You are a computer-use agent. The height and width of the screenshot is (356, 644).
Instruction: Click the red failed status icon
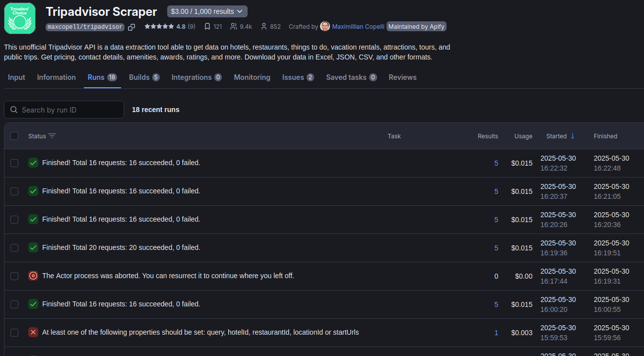pyautogui.click(x=33, y=332)
